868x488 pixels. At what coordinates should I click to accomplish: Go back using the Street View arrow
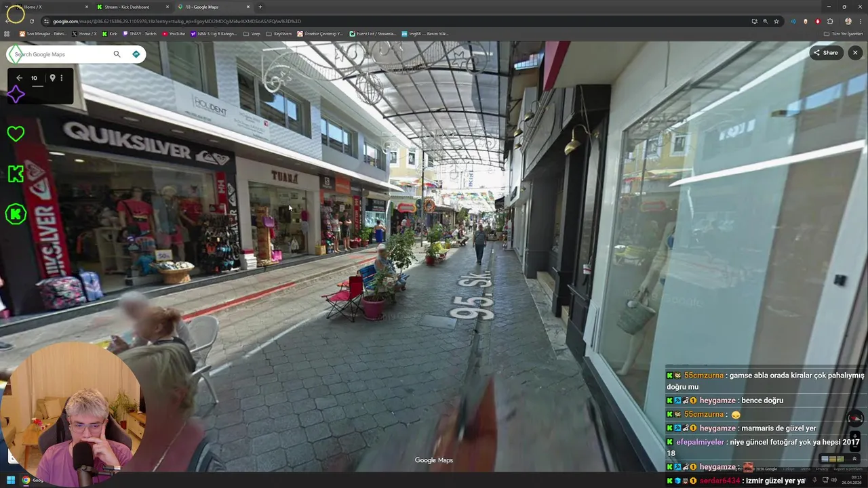point(19,78)
